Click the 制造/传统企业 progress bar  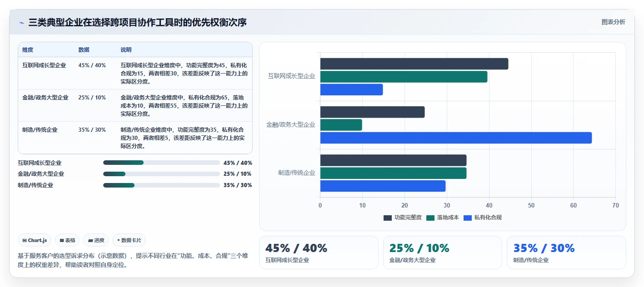click(161, 185)
